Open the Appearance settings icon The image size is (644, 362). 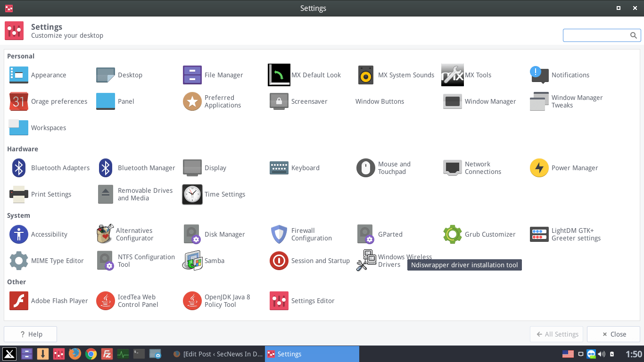(x=19, y=75)
